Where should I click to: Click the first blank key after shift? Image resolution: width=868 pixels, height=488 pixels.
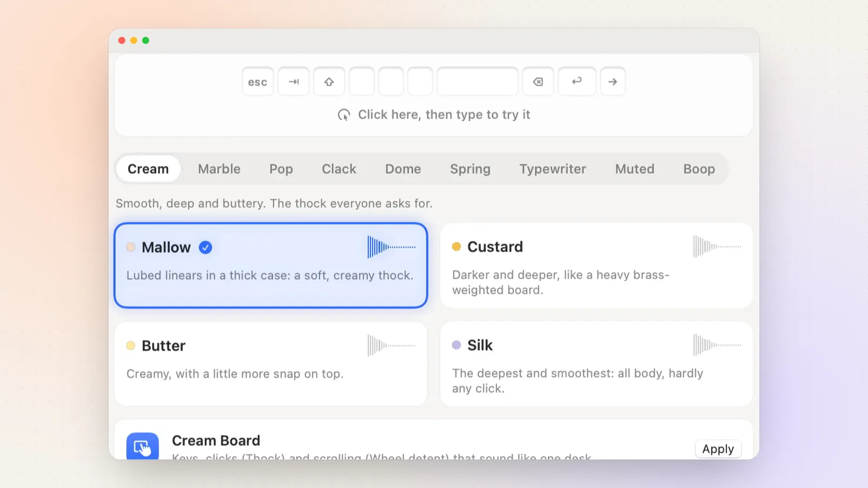[361, 82]
